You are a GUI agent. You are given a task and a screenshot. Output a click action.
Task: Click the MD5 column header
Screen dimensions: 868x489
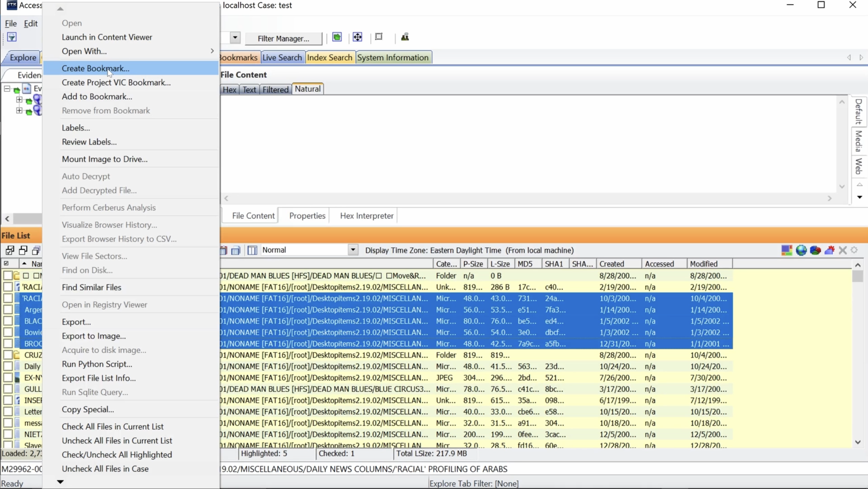click(528, 264)
